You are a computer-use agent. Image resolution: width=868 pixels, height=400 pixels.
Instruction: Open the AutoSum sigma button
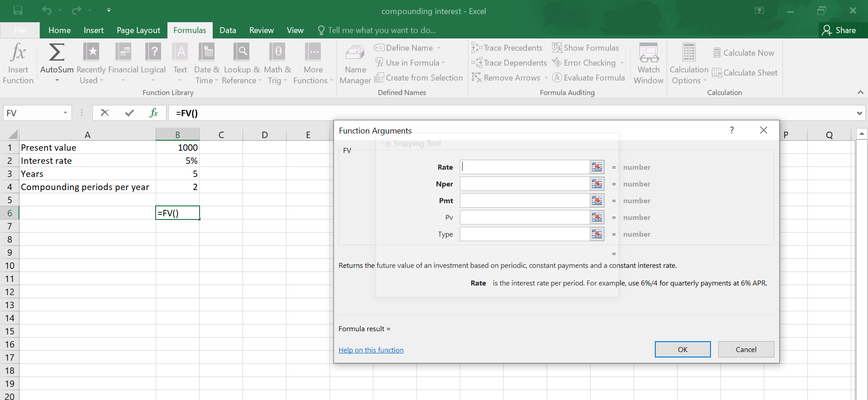coord(57,63)
